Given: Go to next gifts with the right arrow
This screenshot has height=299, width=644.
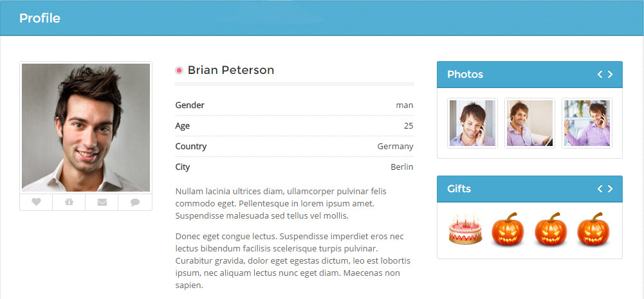Looking at the screenshot, I should pyautogui.click(x=611, y=189).
